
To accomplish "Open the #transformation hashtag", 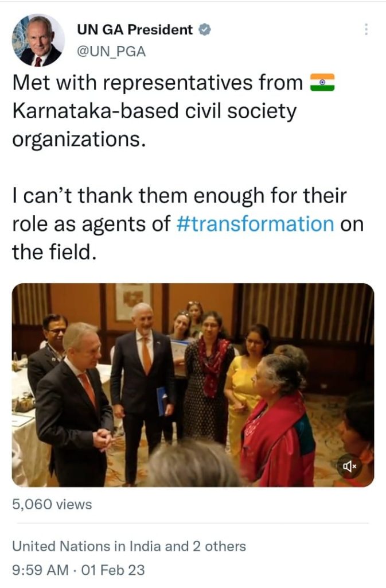I will [x=255, y=224].
